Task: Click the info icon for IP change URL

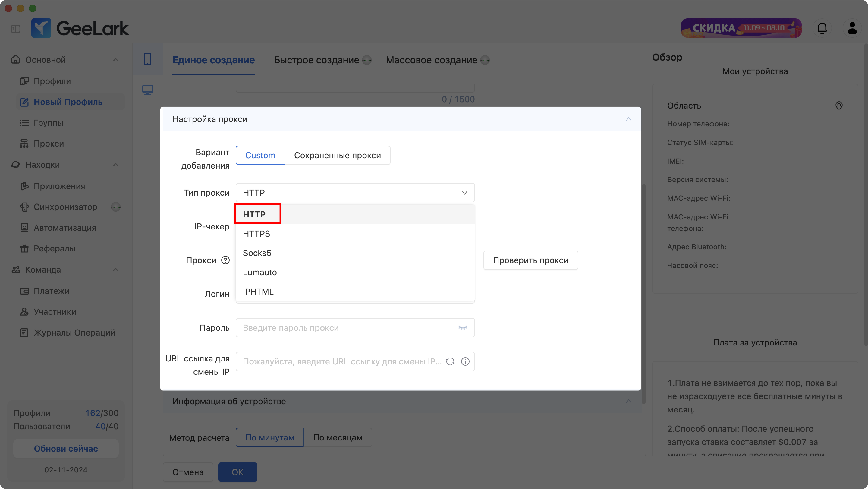Action: pos(465,361)
